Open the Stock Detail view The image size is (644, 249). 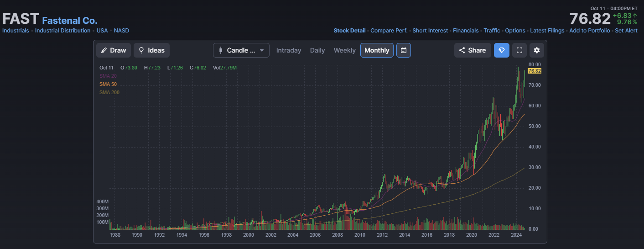coord(349,31)
